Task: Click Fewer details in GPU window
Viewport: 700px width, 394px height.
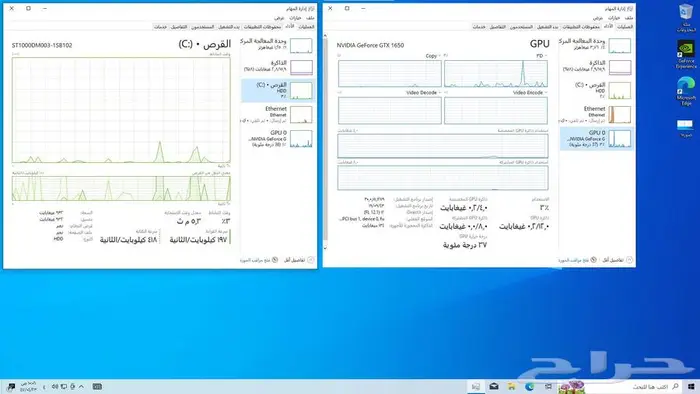Action: [617, 260]
